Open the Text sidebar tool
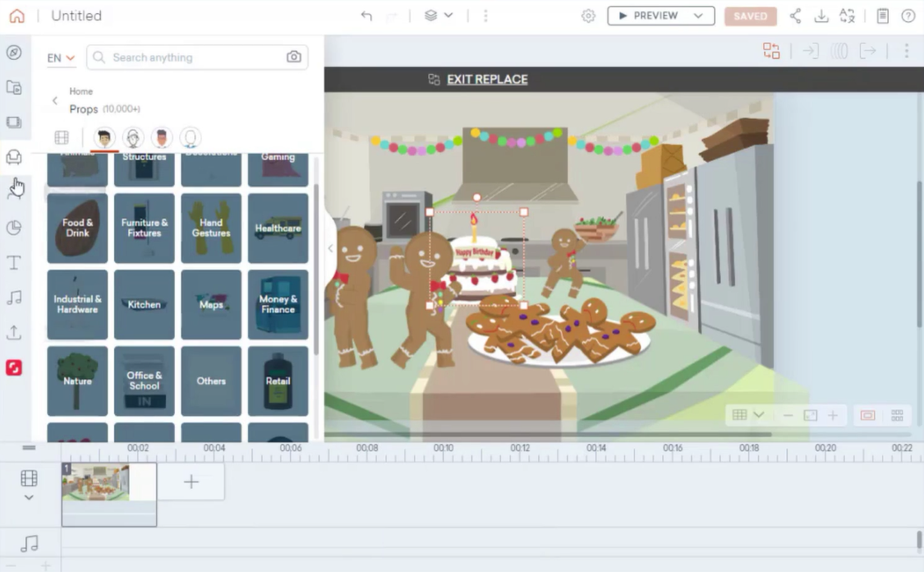This screenshot has height=572, width=924. click(14, 262)
